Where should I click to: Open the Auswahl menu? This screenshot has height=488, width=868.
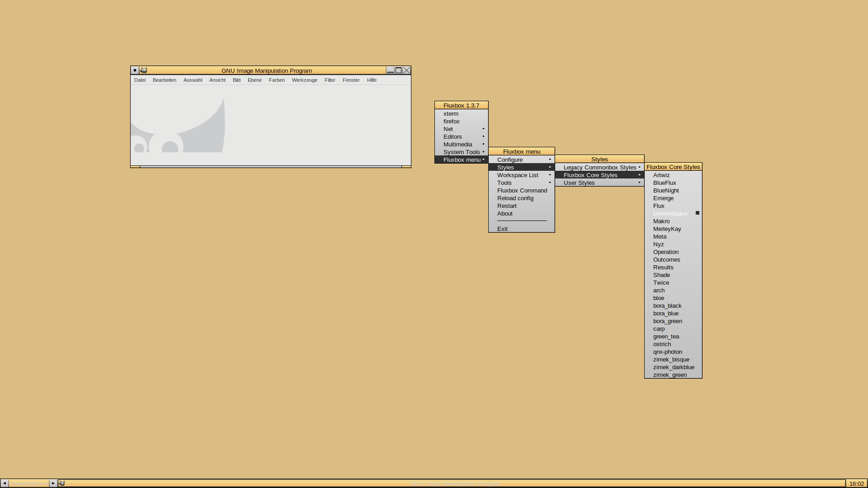click(x=193, y=80)
